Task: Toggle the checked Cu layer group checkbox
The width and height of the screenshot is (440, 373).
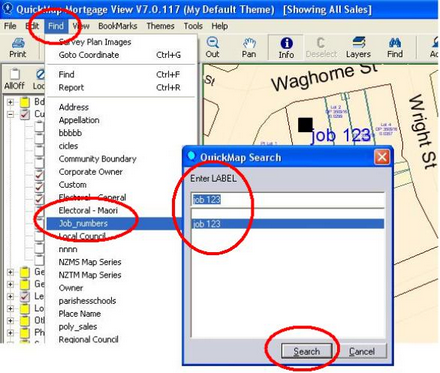Action: click(x=25, y=114)
